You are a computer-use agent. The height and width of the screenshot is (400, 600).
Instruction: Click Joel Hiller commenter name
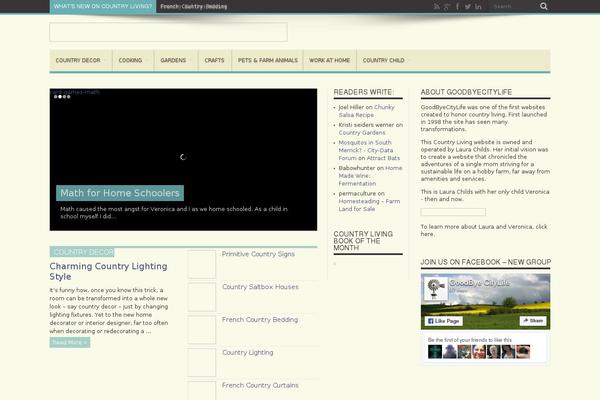point(351,107)
